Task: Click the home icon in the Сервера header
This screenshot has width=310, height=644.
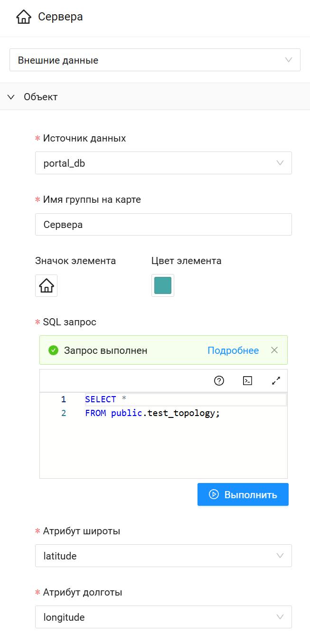Action: point(23,17)
